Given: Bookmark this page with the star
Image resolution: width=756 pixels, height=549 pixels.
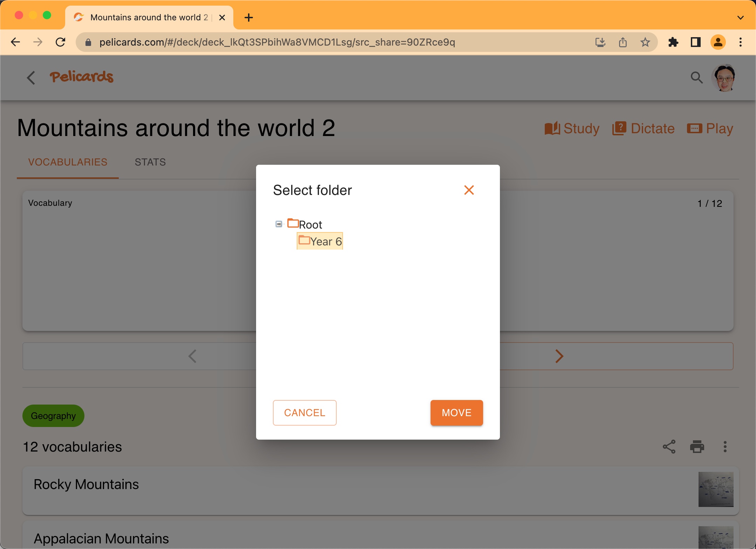Looking at the screenshot, I should pyautogui.click(x=645, y=42).
